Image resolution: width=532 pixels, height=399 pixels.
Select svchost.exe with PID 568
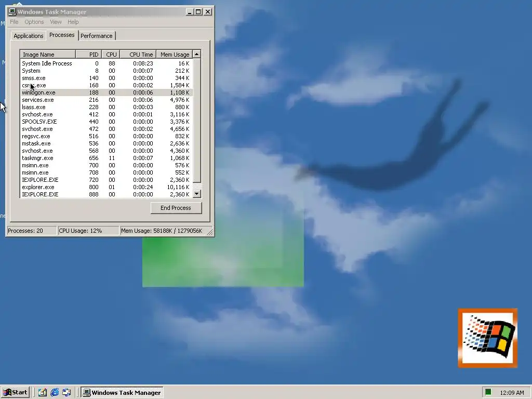[106, 151]
